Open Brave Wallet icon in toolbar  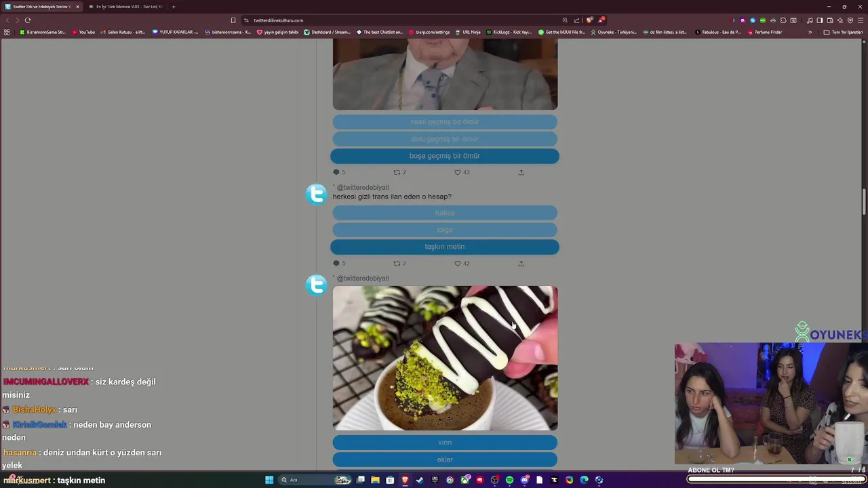click(829, 20)
